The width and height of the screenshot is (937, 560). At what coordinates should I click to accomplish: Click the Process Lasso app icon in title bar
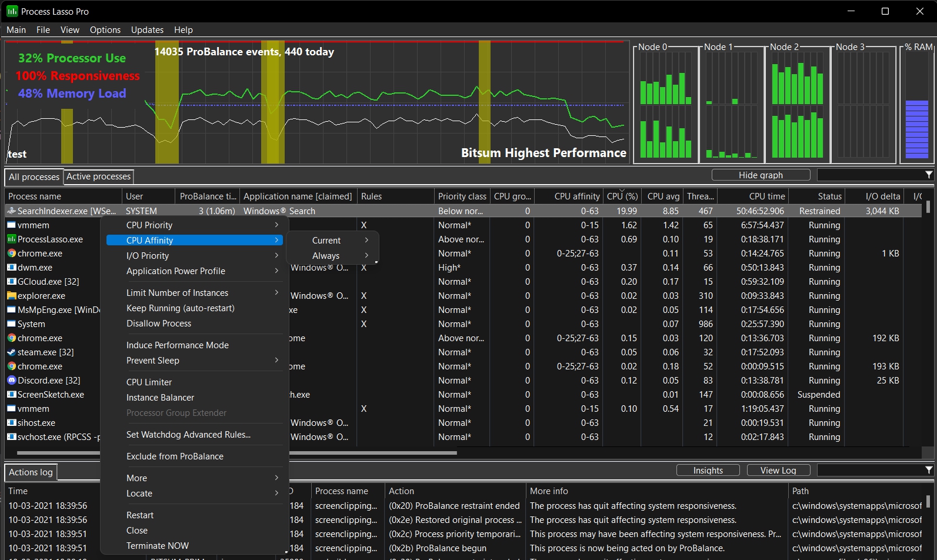coord(12,11)
